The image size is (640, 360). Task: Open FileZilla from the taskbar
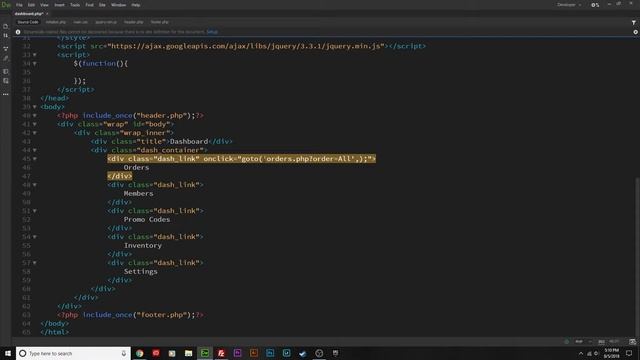221,353
